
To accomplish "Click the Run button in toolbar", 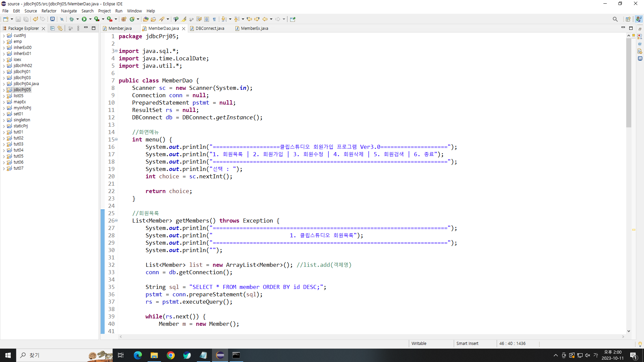I will pyautogui.click(x=84, y=19).
